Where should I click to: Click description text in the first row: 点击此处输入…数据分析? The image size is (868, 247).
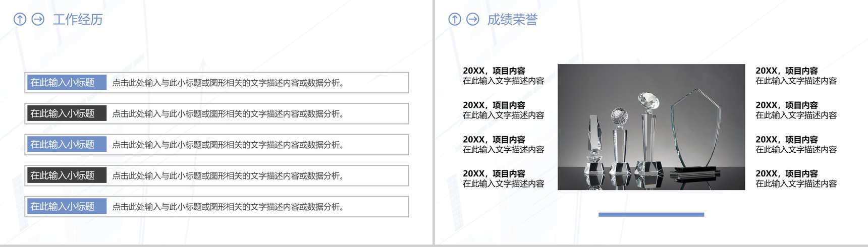(228, 83)
